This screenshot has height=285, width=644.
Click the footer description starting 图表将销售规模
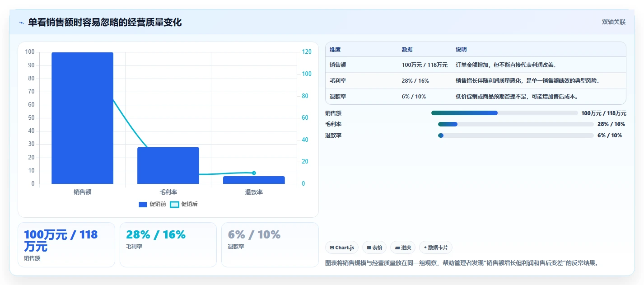coord(462,263)
